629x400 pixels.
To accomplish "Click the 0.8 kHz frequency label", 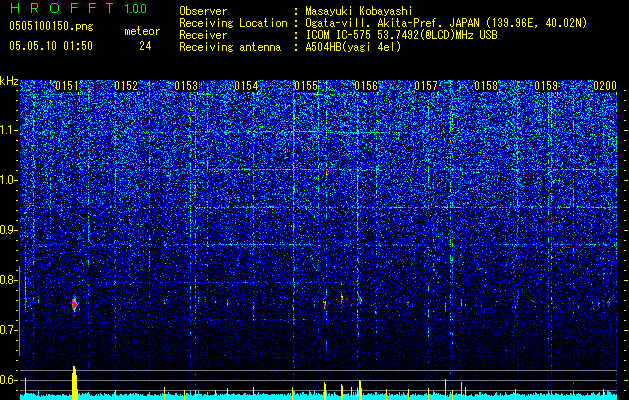I will (x=9, y=280).
